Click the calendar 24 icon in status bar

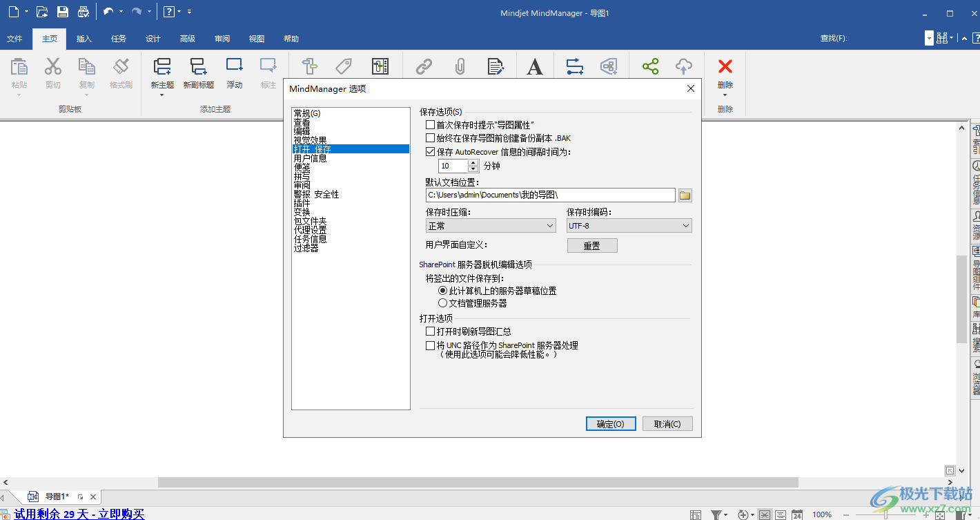tap(797, 514)
